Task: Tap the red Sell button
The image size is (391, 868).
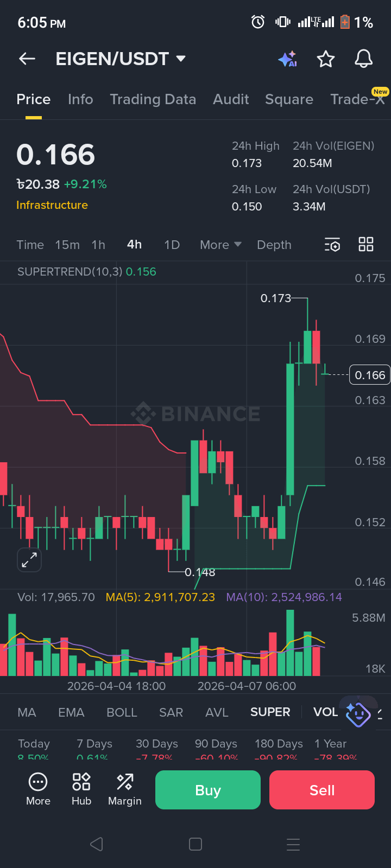Action: 322,790
